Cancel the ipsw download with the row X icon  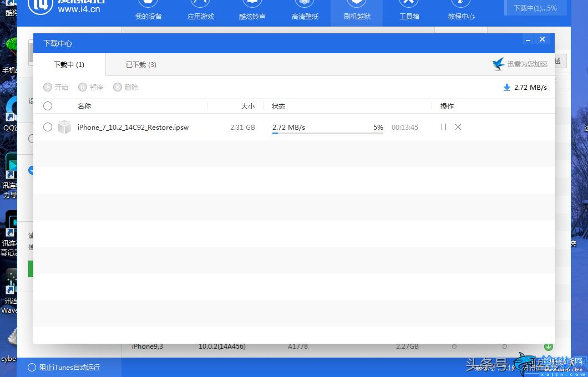pyautogui.click(x=458, y=127)
